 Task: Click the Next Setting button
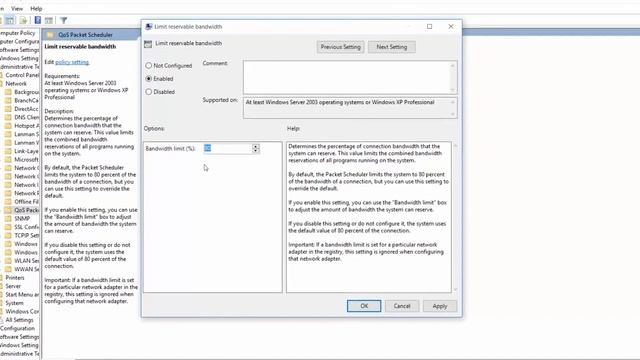[x=391, y=47]
